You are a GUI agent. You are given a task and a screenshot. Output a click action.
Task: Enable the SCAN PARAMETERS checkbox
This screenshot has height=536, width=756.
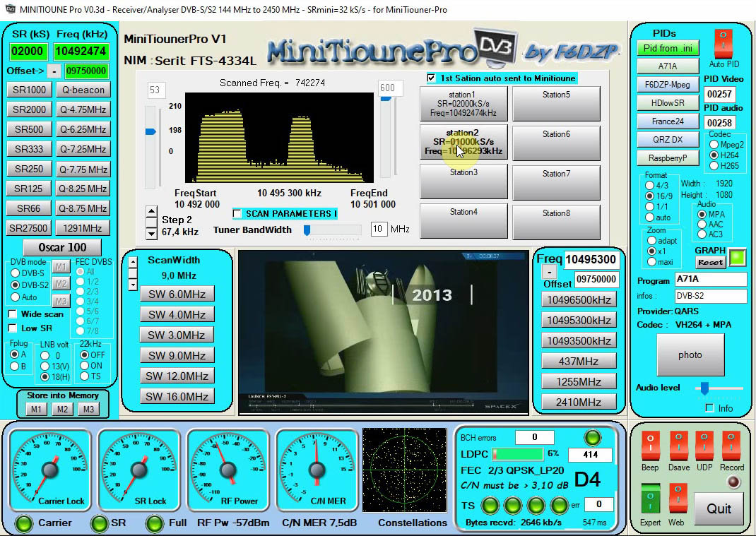coord(237,213)
